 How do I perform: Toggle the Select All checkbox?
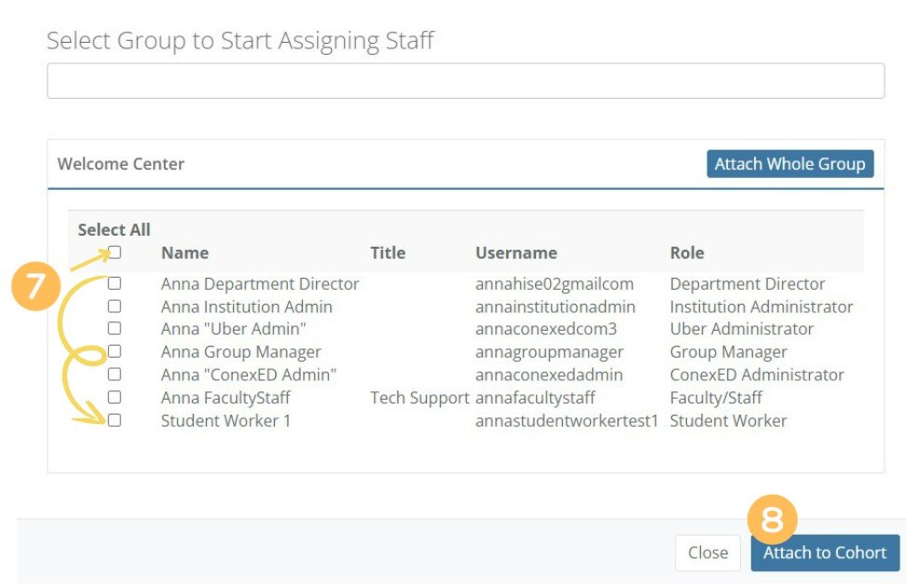point(115,252)
